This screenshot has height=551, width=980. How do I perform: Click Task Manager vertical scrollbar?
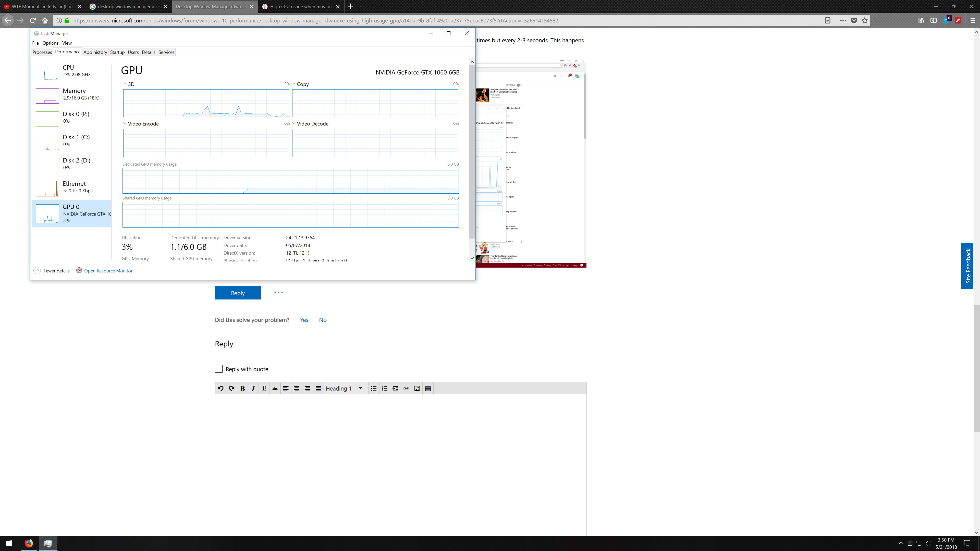click(x=472, y=152)
